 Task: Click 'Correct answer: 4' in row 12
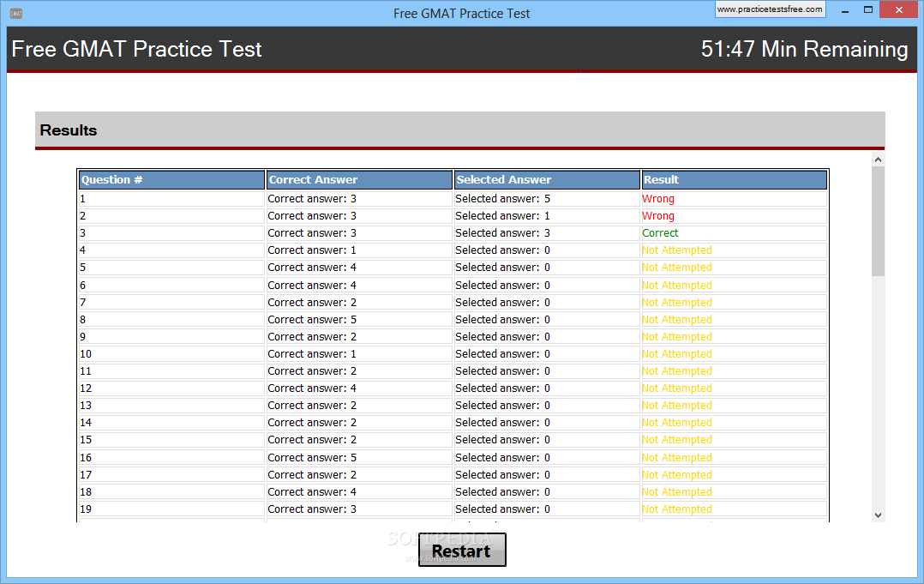tap(312, 388)
